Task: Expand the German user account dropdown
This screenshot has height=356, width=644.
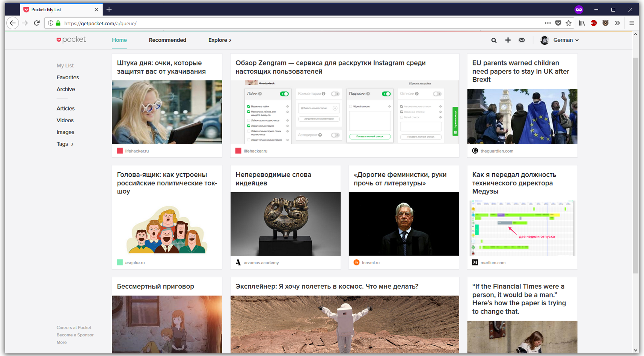Action: pos(566,40)
